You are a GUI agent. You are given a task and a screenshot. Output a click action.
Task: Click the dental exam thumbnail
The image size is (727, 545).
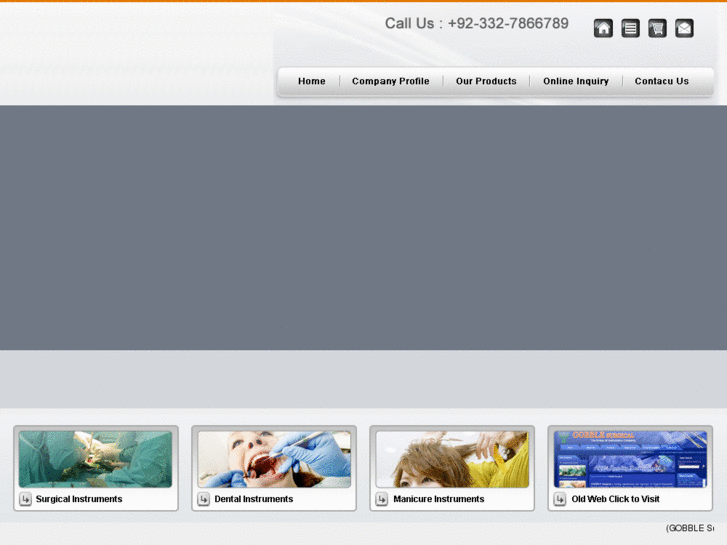(x=274, y=459)
